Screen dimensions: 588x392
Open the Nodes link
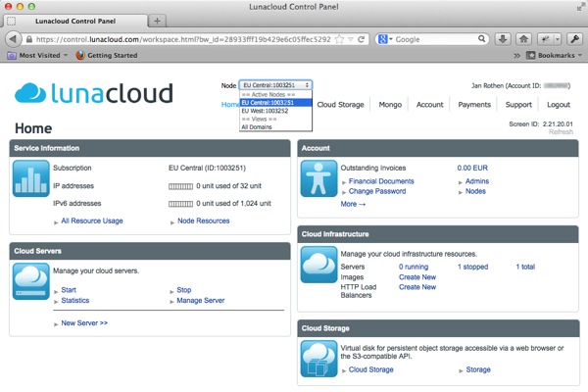[475, 191]
